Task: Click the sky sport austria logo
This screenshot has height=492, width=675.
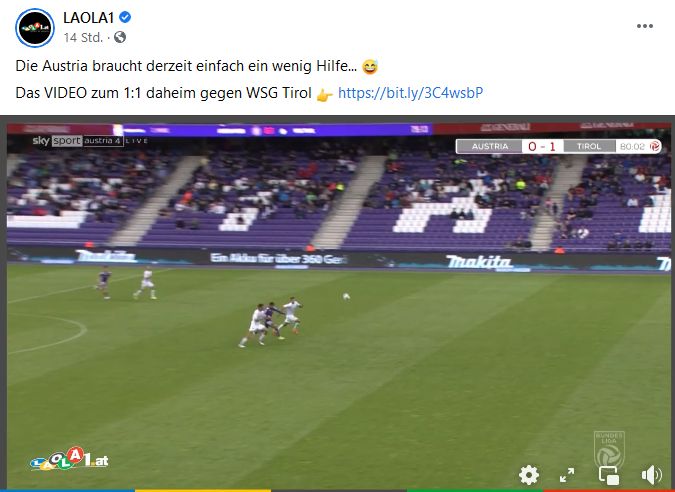Action: pyautogui.click(x=78, y=141)
